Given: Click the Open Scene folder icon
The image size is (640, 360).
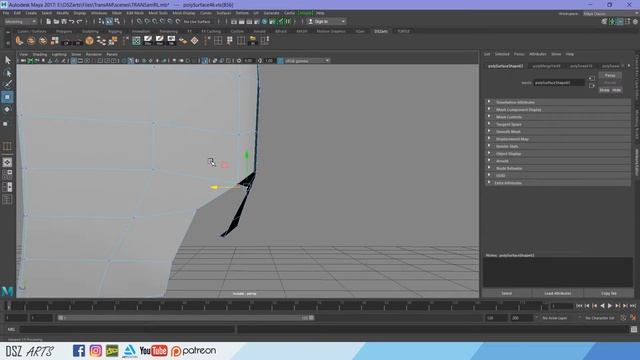Looking at the screenshot, I should (x=56, y=22).
